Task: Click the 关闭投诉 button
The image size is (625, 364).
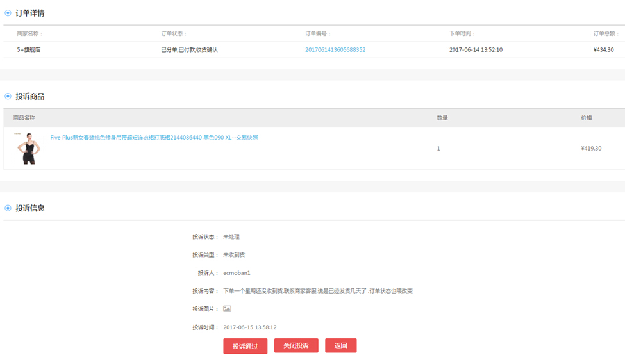Action: pyautogui.click(x=296, y=345)
